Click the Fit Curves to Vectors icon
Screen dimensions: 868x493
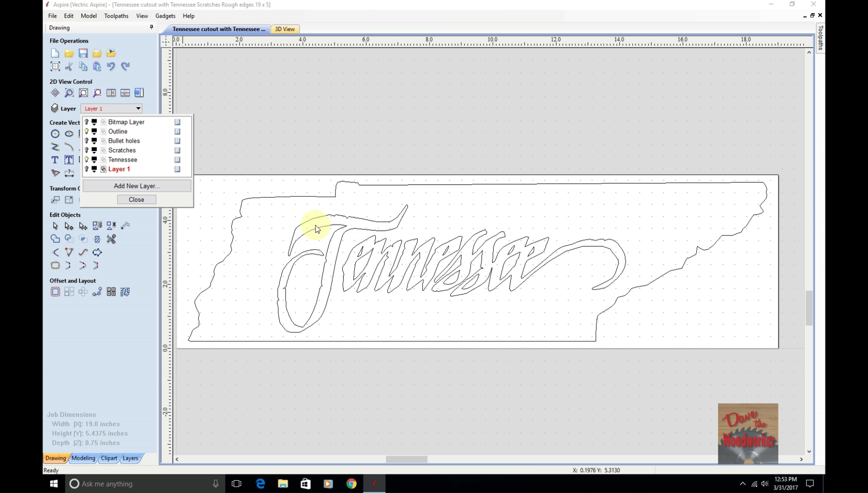tap(83, 252)
